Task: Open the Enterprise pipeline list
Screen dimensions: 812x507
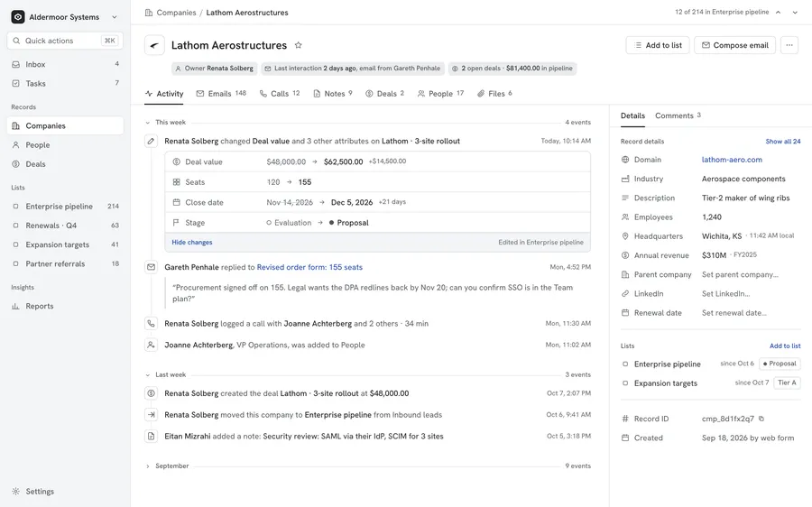Action: pos(65,206)
